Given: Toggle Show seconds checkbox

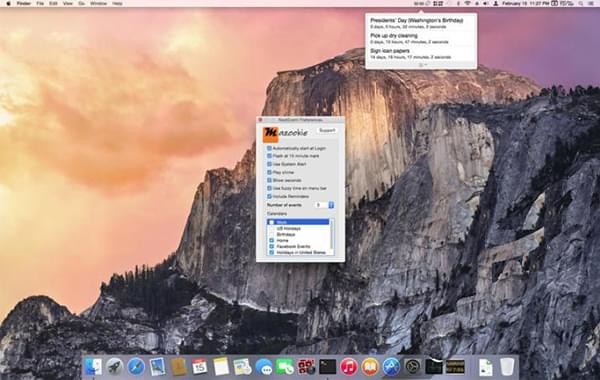Looking at the screenshot, I should 269,180.
